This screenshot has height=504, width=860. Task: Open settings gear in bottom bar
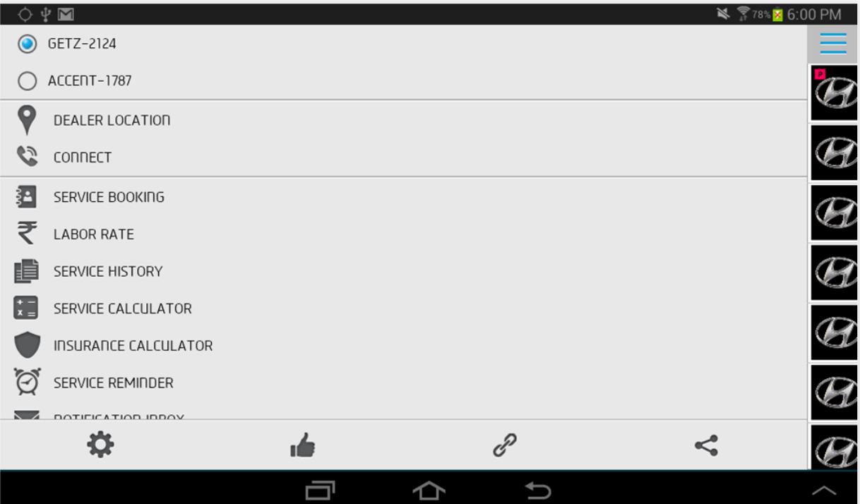pyautogui.click(x=100, y=445)
